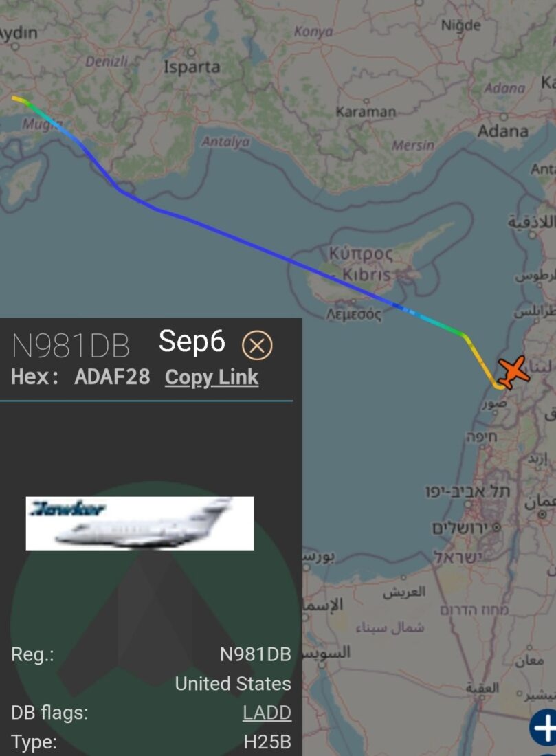Close the N981DB aircraft info panel

257,345
